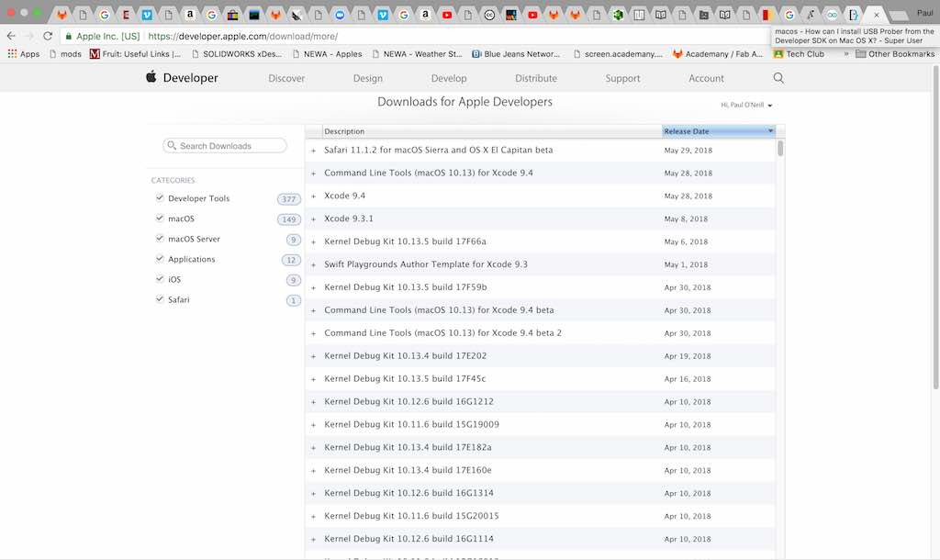Uncheck the macOS category
Screen dimensions: 940x560
click(160, 218)
